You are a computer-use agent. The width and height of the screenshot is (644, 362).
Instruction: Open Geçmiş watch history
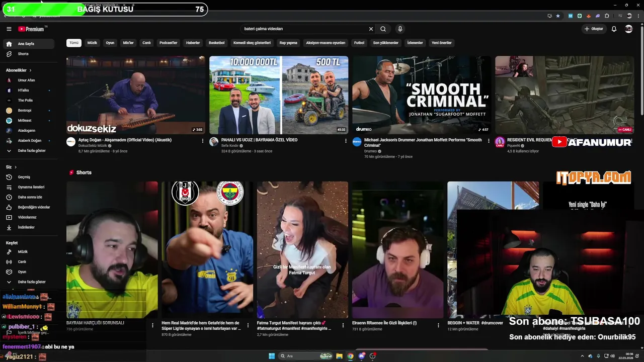coord(29,177)
